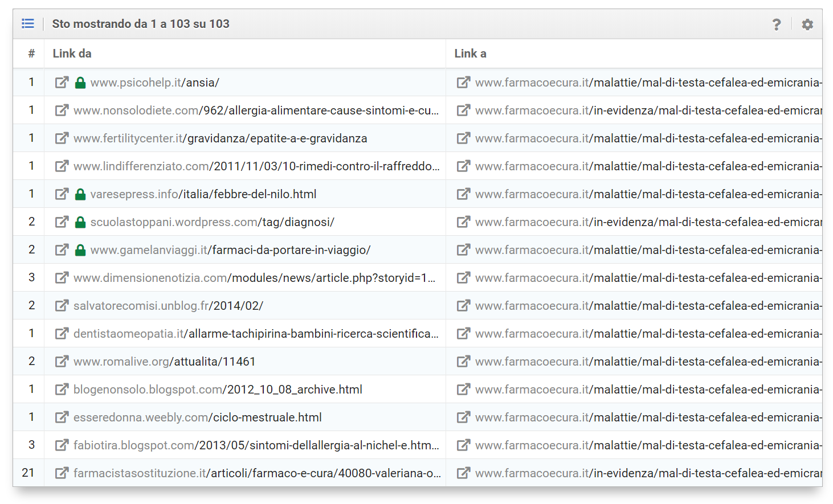Open target link icon in romalive.org row

[463, 361]
